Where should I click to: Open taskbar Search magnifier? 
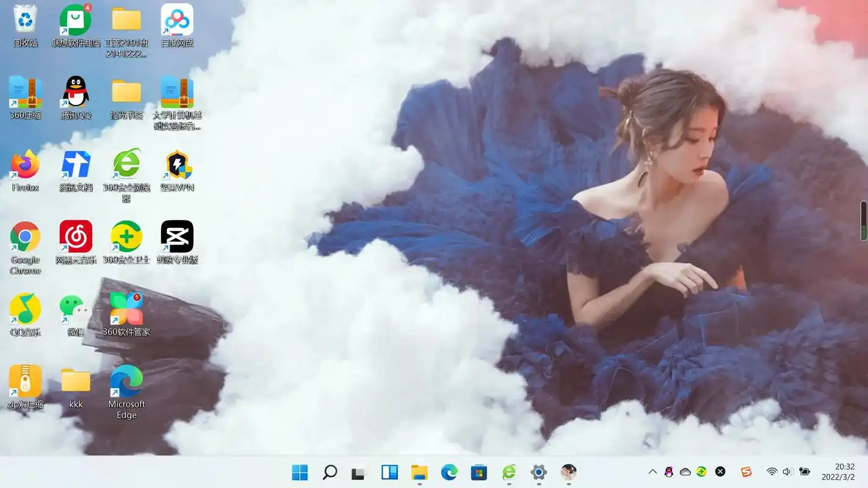click(x=330, y=472)
